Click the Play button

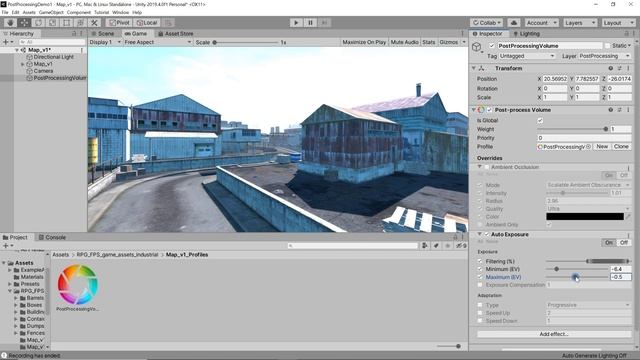click(x=296, y=23)
